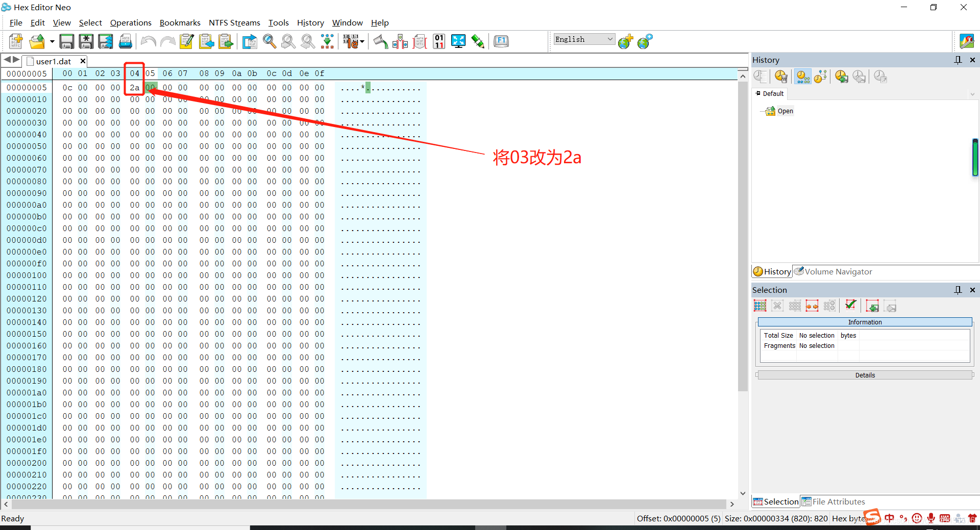The height and width of the screenshot is (530, 980).
Task: Expand the Open File dropdown arrow
Action: coord(52,41)
